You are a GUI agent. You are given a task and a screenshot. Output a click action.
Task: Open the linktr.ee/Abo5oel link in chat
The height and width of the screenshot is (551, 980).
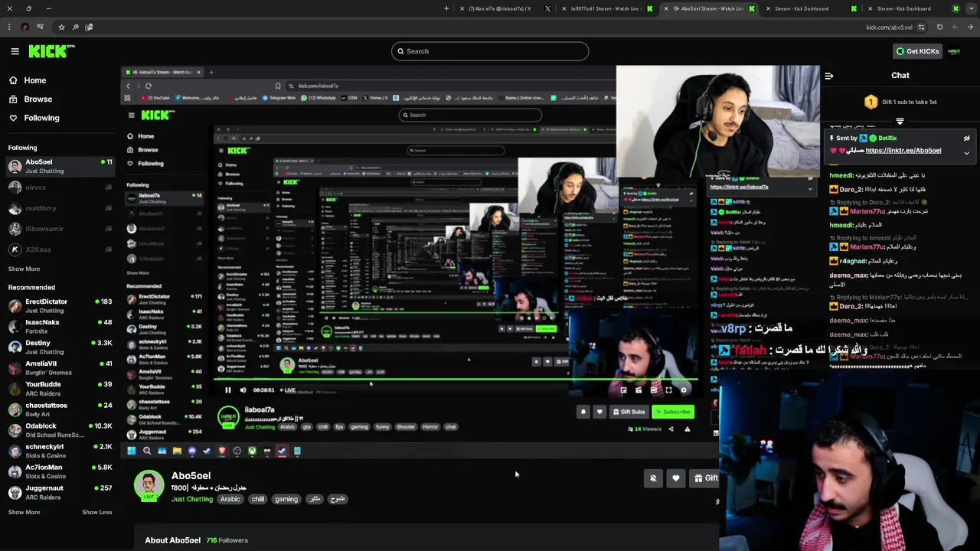[903, 151]
